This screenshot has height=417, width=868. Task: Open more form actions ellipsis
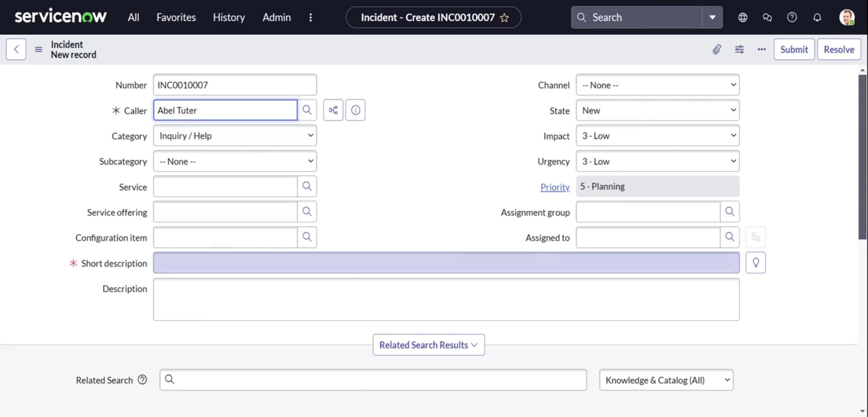762,49
